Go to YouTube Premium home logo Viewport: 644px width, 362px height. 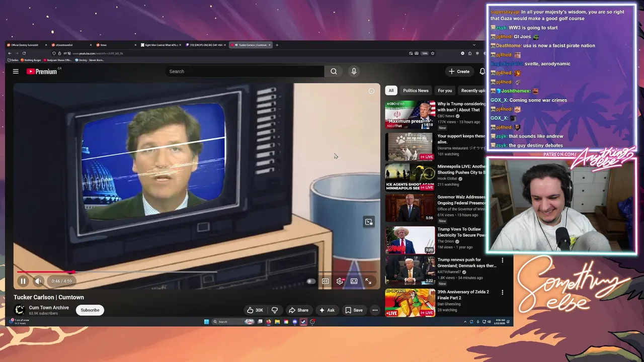coord(43,71)
